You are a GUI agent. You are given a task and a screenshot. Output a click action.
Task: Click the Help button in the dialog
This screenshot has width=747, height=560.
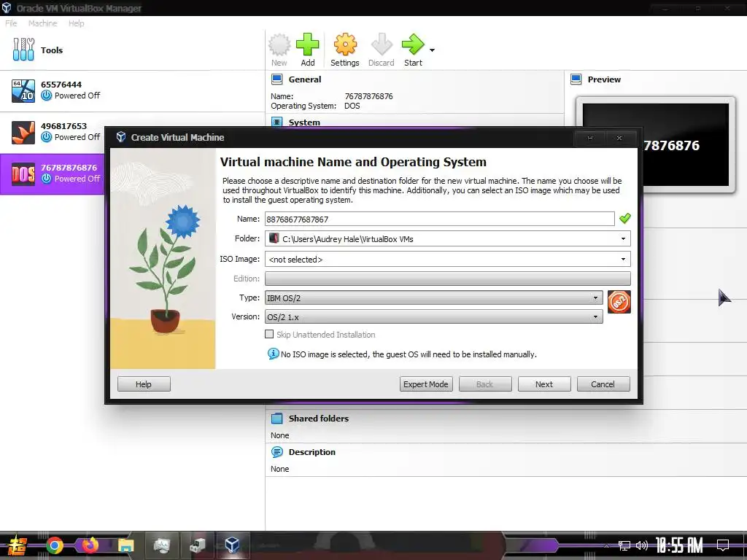pos(144,384)
